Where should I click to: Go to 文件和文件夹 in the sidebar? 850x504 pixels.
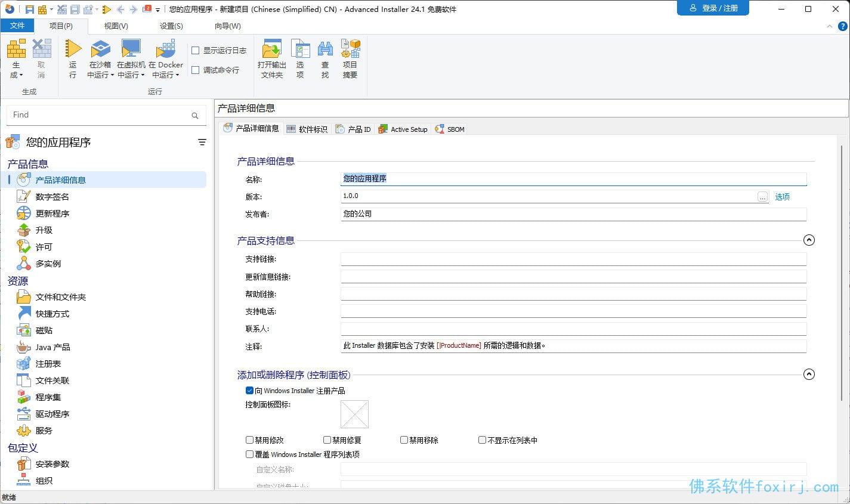(x=61, y=297)
